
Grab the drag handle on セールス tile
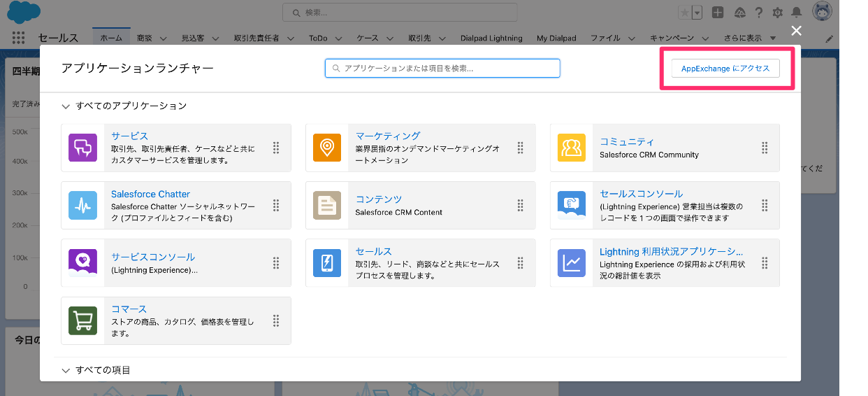click(x=520, y=263)
